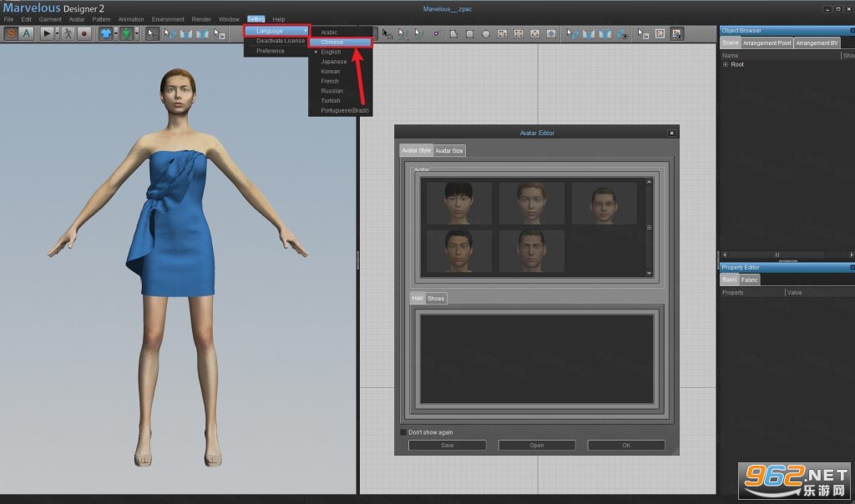This screenshot has height=504, width=855.
Task: Open the green avatar icon dropdown arrow
Action: [136, 33]
